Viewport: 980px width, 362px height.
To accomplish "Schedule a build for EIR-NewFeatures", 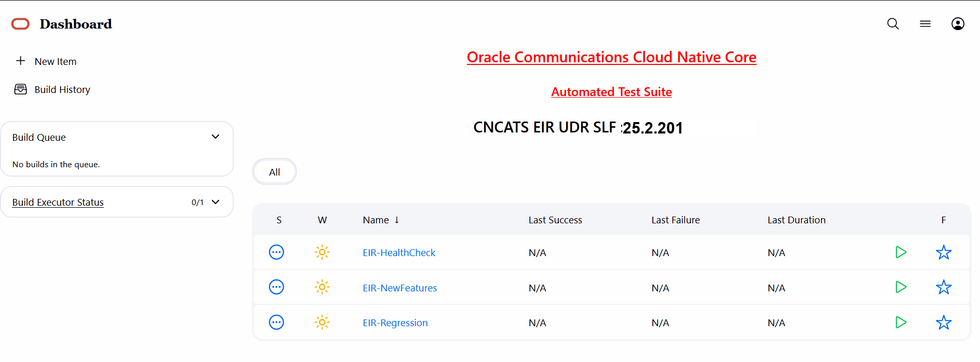I will pyautogui.click(x=901, y=287).
